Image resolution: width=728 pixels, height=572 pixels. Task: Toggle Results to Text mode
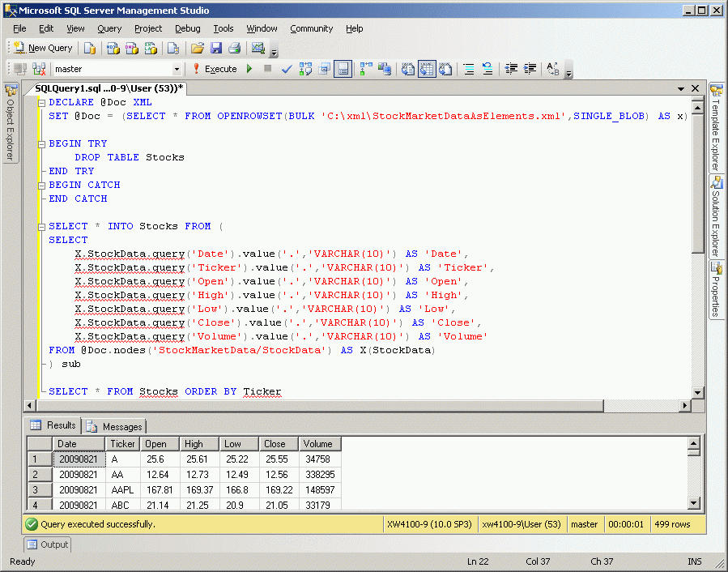click(x=408, y=69)
